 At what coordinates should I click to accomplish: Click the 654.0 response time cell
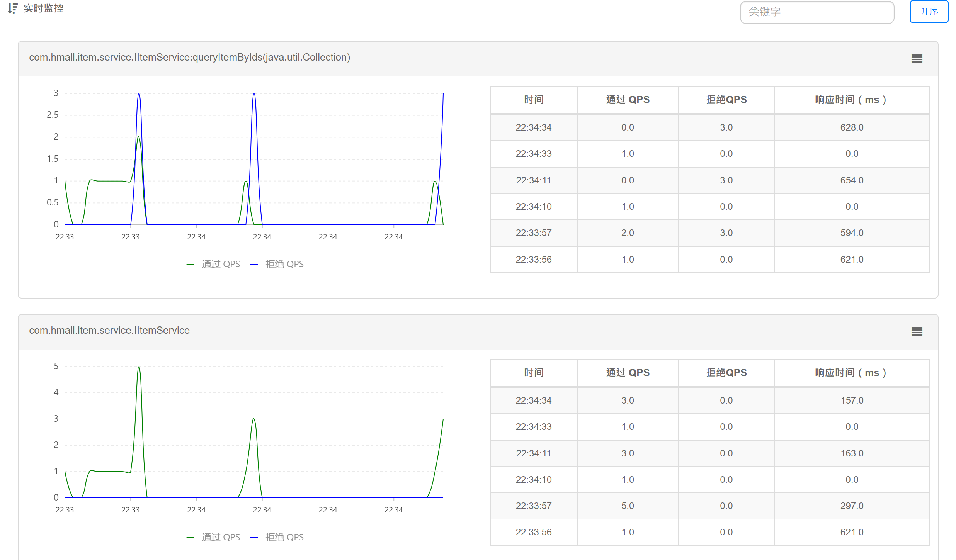(x=852, y=180)
